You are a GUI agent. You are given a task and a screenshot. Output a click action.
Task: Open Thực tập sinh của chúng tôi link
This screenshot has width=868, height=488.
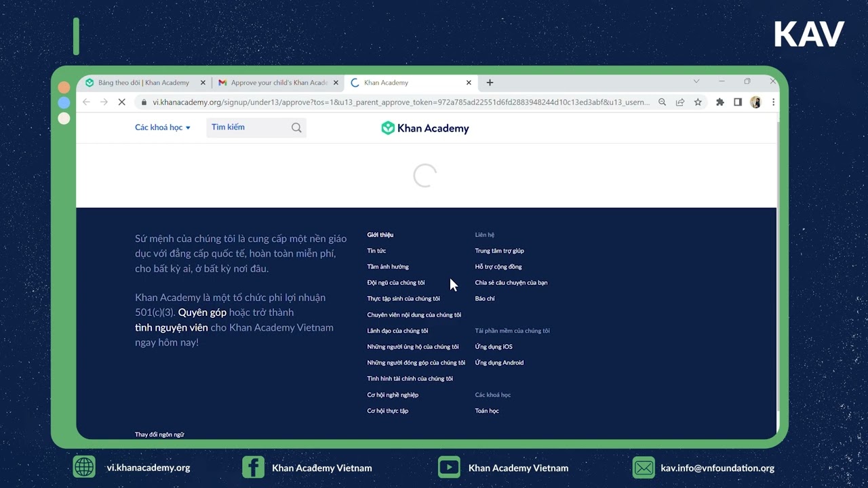(403, 299)
